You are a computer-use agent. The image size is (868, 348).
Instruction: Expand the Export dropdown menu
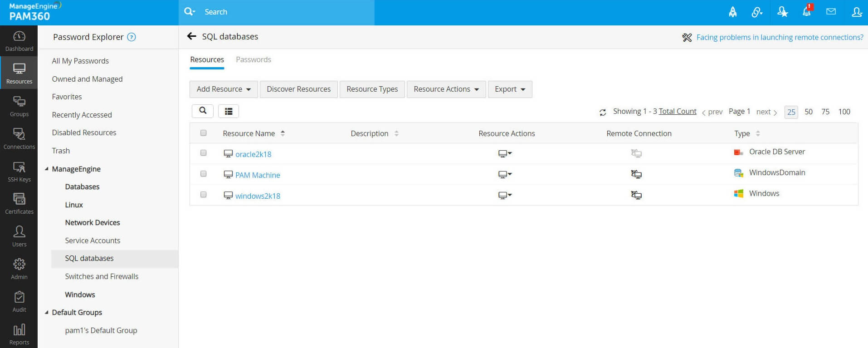click(x=510, y=89)
